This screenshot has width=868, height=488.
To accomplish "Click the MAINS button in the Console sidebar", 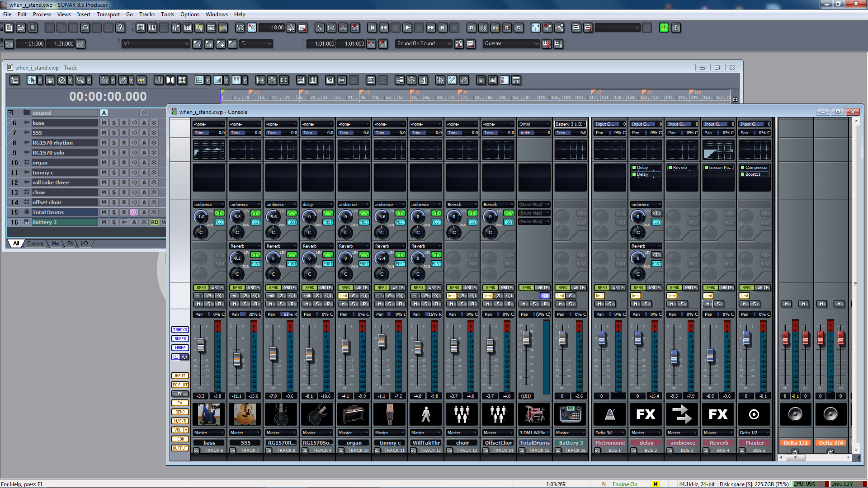I will tap(180, 348).
